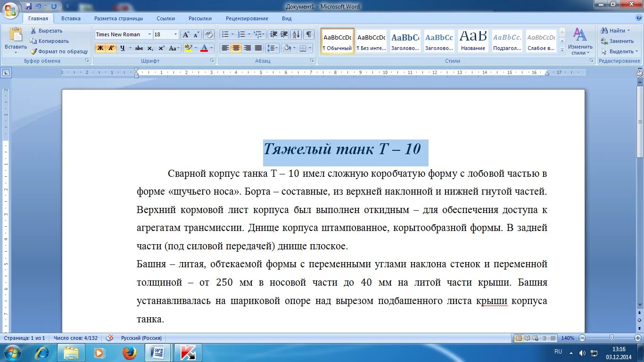
Task: Save the document from Quick Access toolbar
Action: click(28, 7)
